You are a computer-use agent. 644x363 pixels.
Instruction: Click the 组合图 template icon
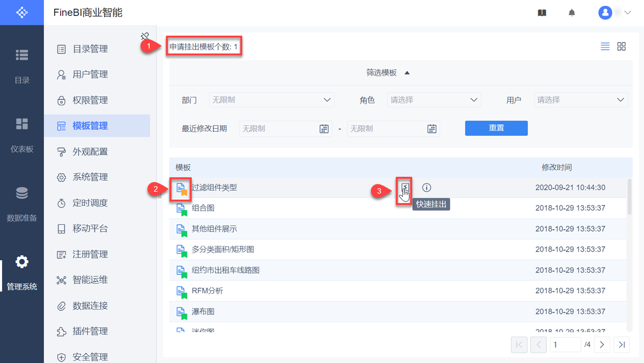pos(181,209)
